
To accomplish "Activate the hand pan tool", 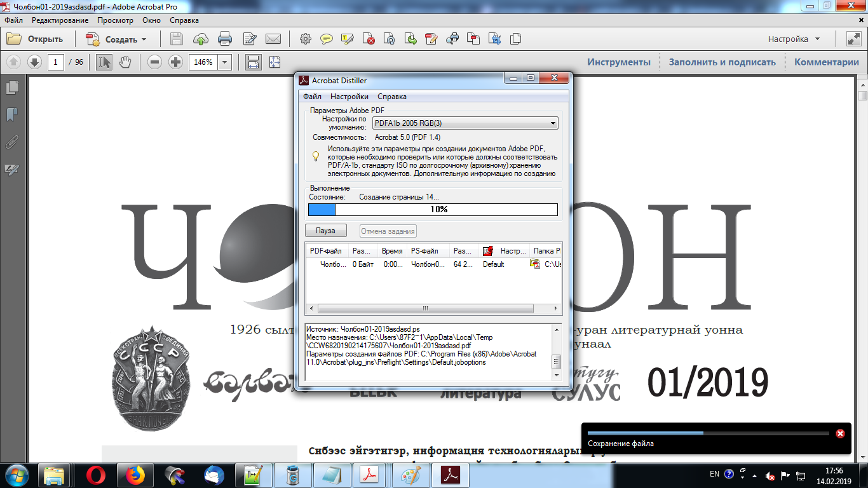I will point(125,62).
